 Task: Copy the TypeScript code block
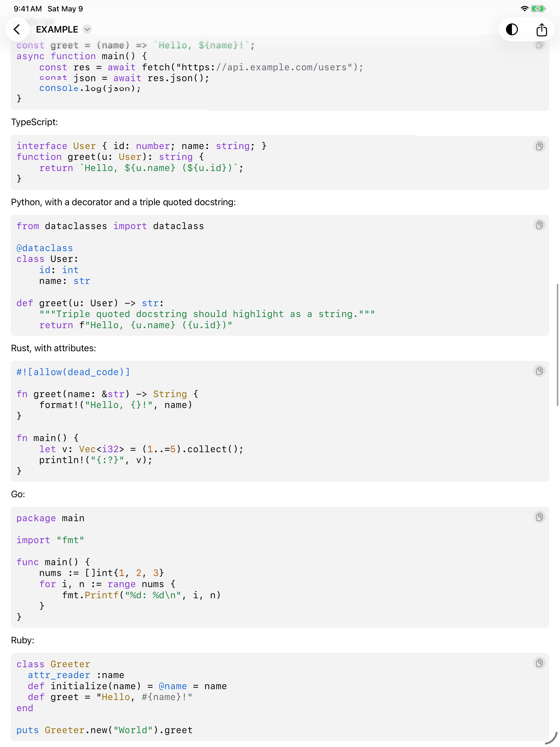539,146
